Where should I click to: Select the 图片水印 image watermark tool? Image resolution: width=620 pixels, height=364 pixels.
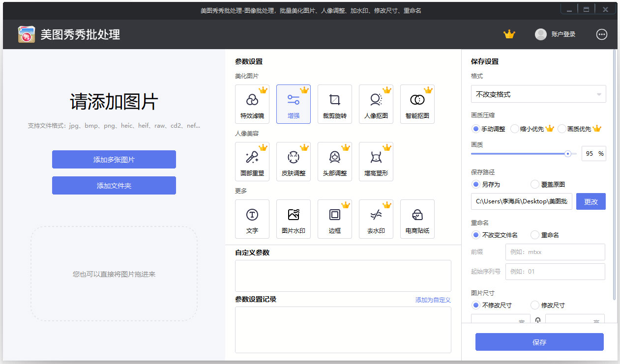(294, 219)
